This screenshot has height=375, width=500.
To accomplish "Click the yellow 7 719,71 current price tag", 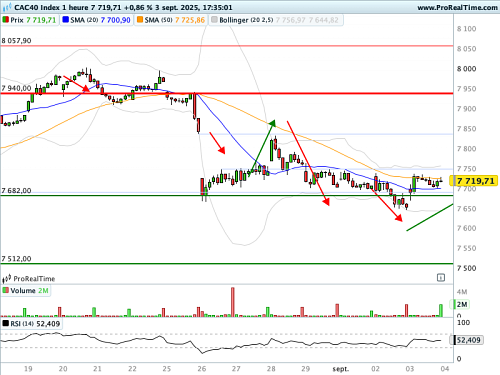I will (474, 181).
